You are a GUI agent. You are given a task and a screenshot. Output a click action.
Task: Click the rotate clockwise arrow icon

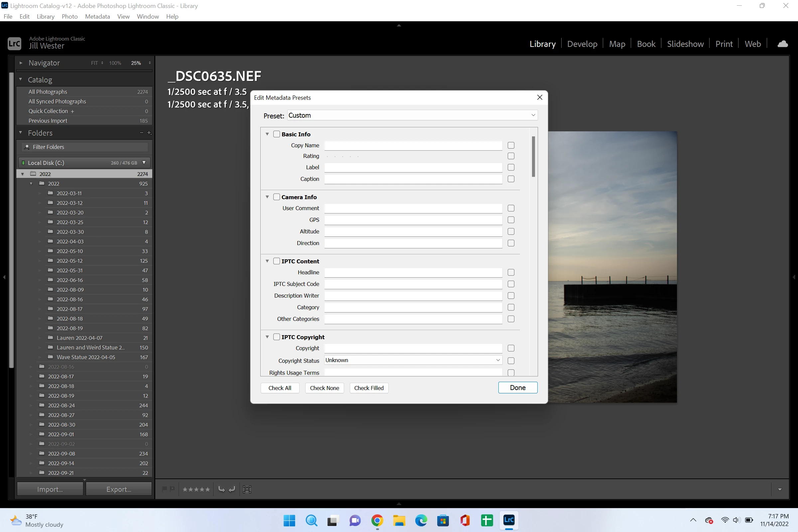pyautogui.click(x=232, y=489)
